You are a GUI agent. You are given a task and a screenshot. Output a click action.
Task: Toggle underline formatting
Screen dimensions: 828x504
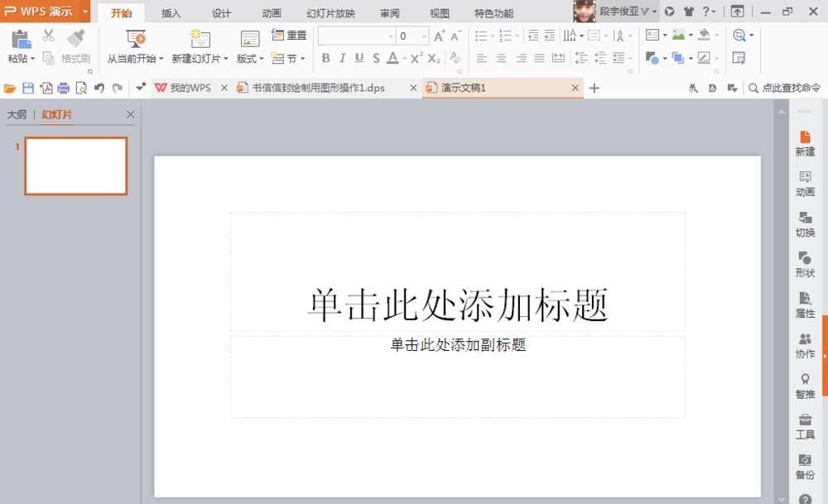click(359, 58)
